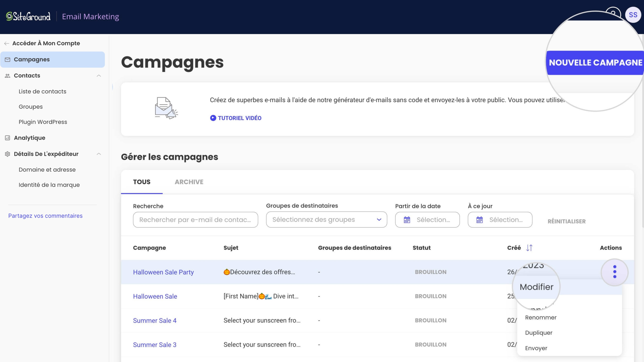
Task: Click the SiteGround logo
Action: 28,17
